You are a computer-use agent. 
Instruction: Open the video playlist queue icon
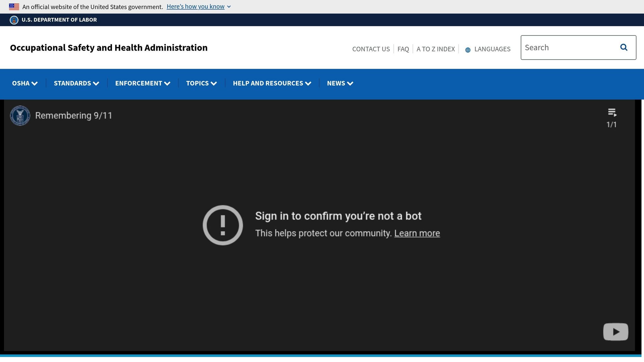point(612,112)
